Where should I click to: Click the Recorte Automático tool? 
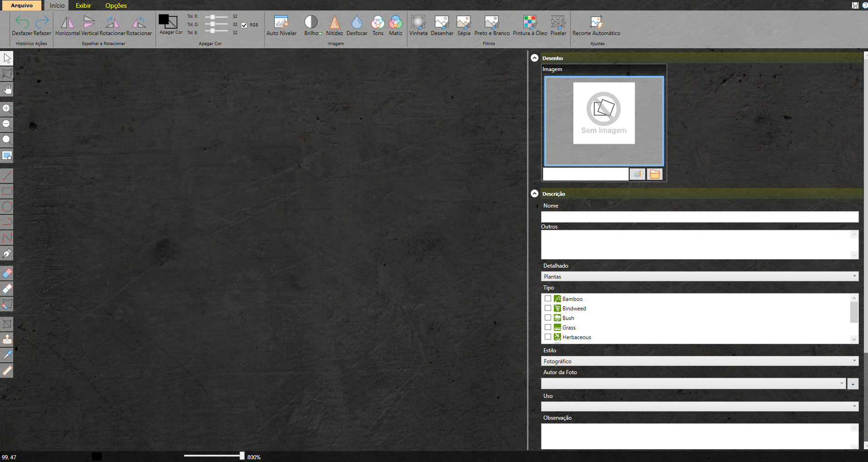(596, 22)
